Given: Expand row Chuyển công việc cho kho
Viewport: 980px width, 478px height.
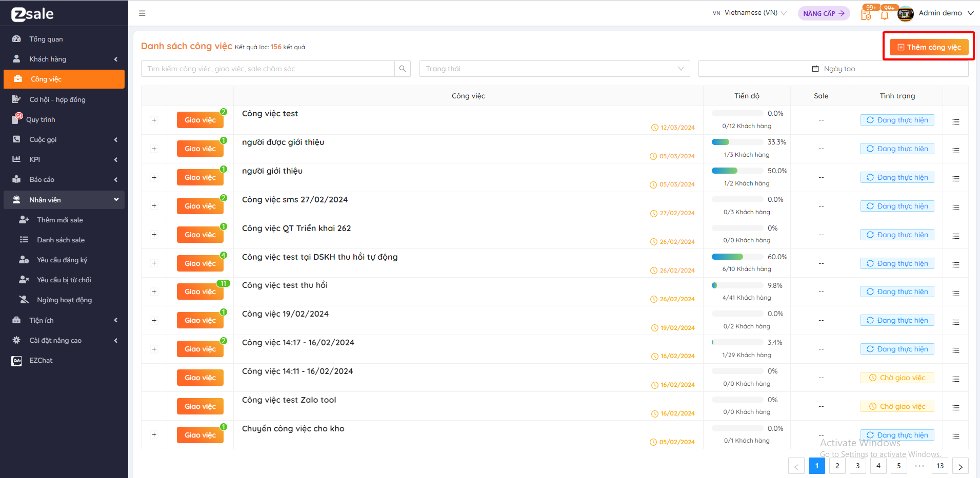Looking at the screenshot, I should [154, 434].
